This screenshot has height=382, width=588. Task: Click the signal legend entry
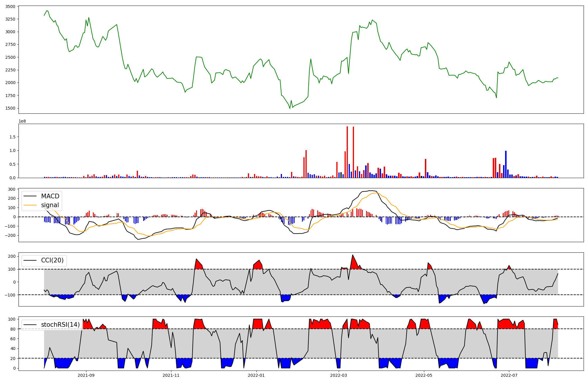(x=50, y=205)
